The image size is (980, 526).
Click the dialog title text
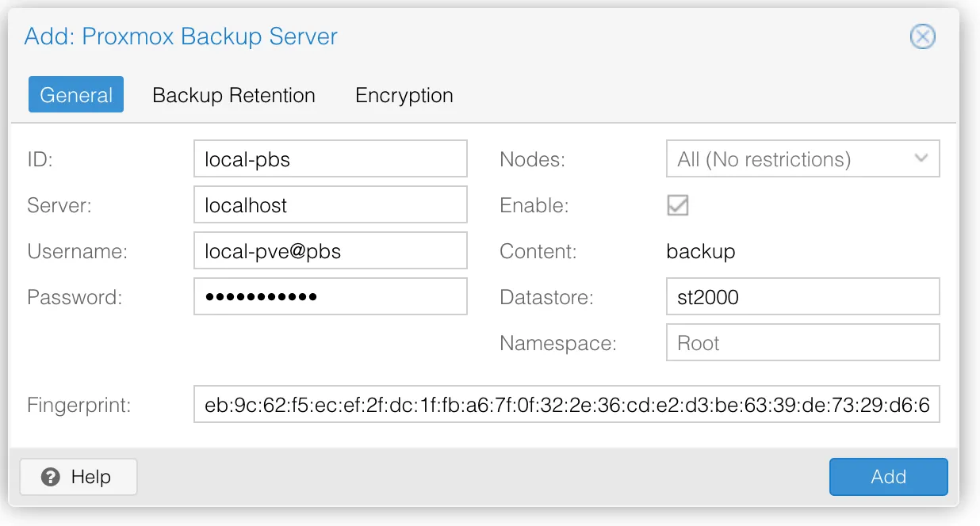[x=181, y=36]
